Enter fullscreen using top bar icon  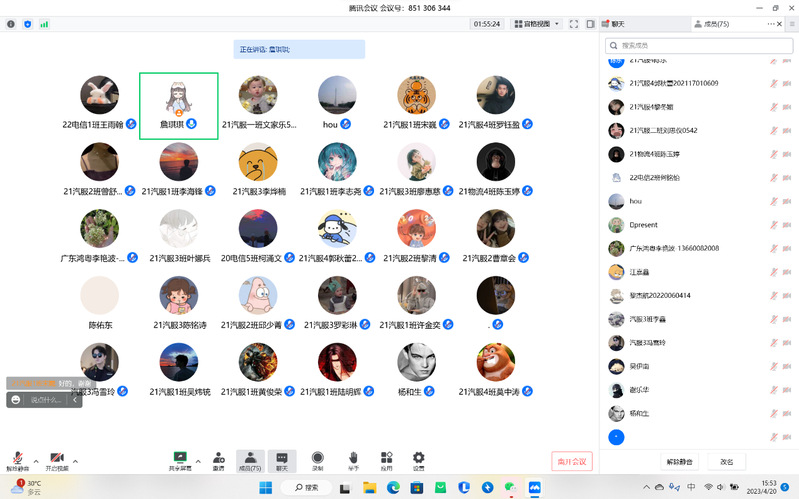[x=574, y=23]
